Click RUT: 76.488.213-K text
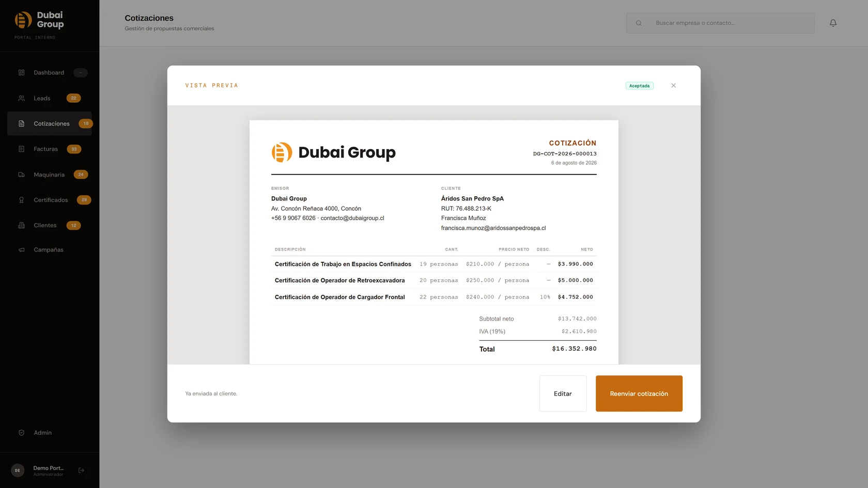Screen dimensions: 868x488 pos(466,209)
